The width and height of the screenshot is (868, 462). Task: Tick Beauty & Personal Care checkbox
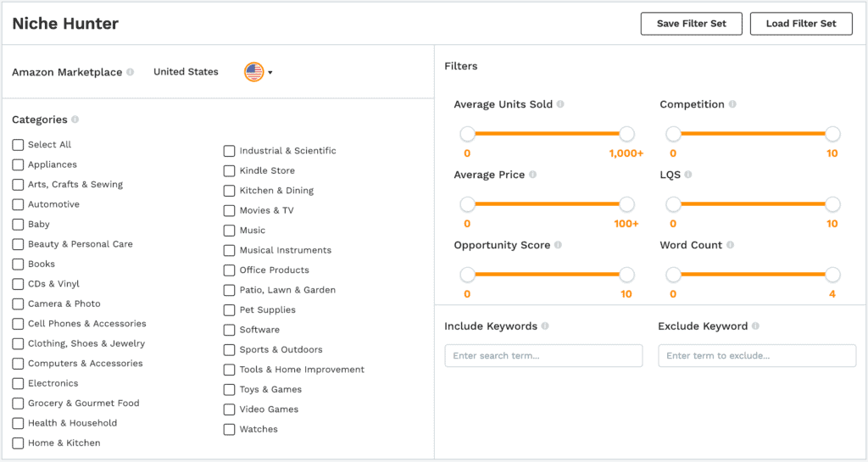point(18,244)
